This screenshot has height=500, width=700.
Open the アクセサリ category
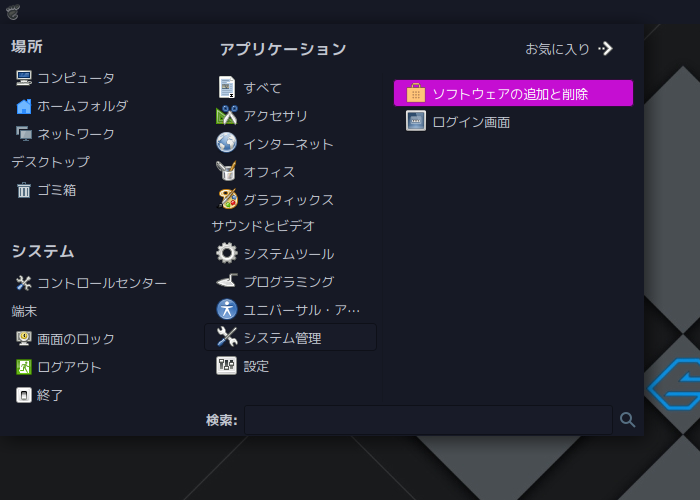(x=290, y=116)
